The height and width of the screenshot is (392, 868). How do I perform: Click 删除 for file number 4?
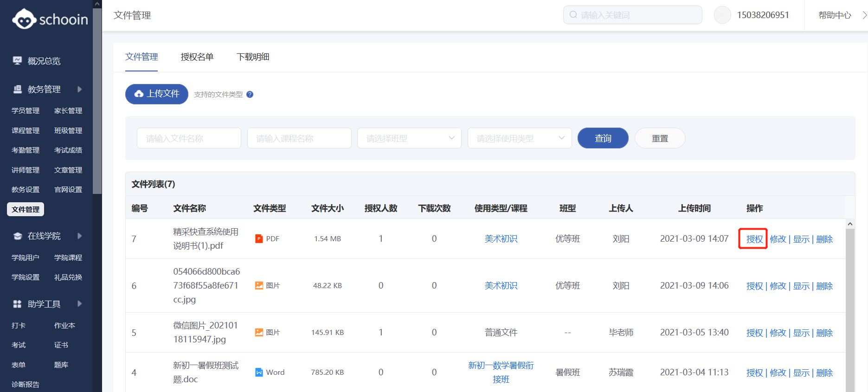pos(824,373)
